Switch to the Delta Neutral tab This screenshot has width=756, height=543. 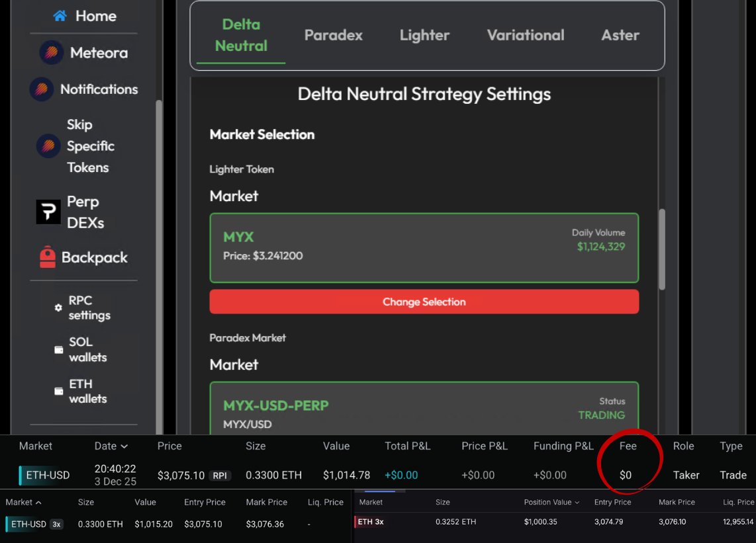[241, 35]
